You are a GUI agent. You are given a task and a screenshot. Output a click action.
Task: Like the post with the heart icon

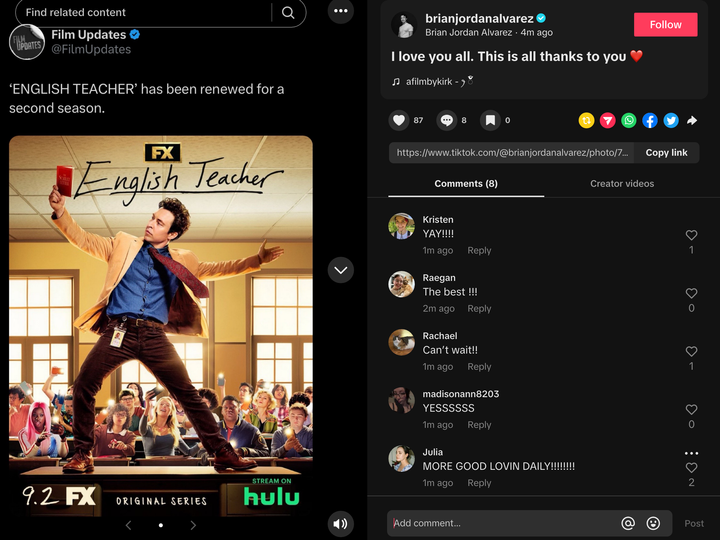point(399,120)
